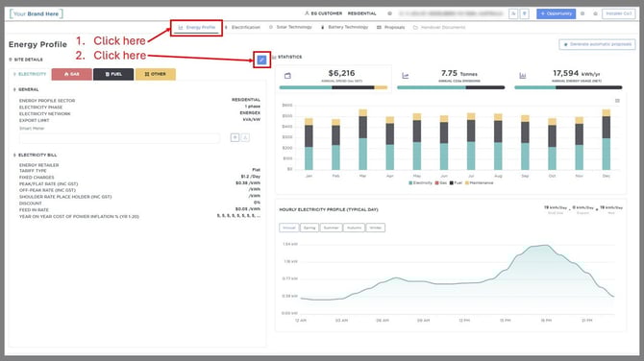Open the Energy Profile tab
The image size is (644, 361).
click(197, 28)
